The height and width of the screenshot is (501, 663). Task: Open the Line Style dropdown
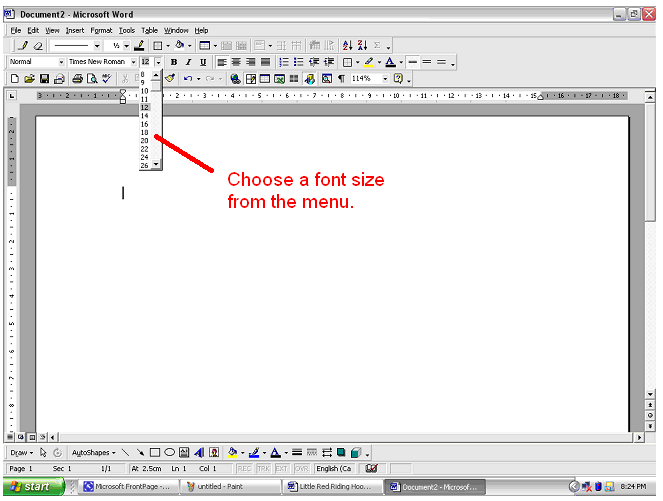click(x=97, y=45)
